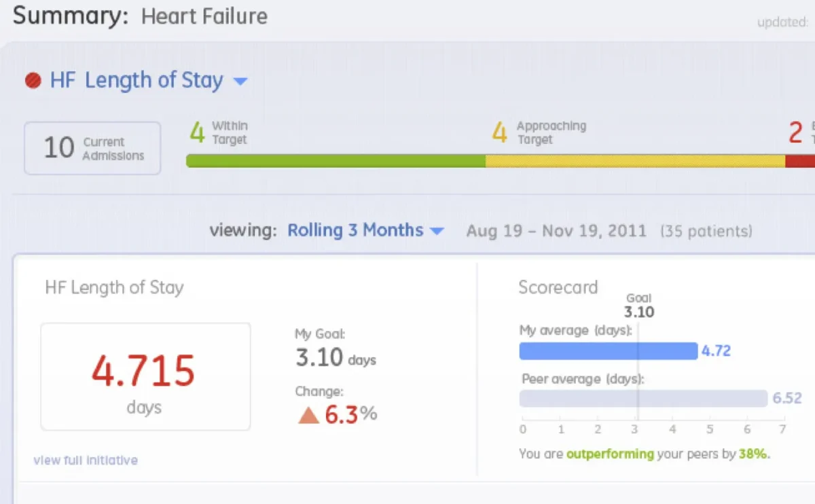Click the outperforming peers by 38% text
The width and height of the screenshot is (815, 504).
644,454
